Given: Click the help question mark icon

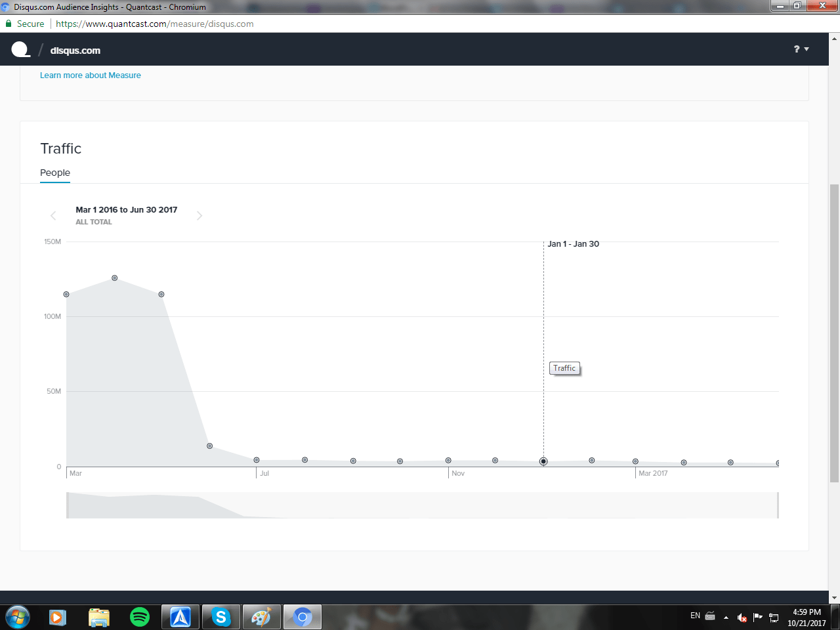Looking at the screenshot, I should (x=795, y=49).
